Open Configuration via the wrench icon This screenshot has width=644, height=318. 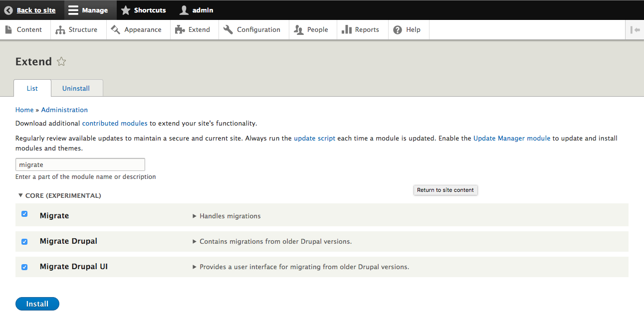228,30
